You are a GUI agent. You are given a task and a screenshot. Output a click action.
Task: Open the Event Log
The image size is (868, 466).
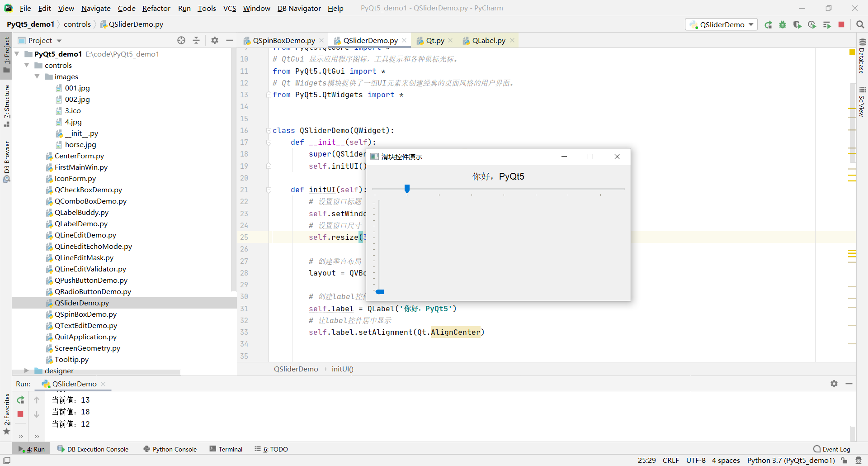pyautogui.click(x=832, y=449)
